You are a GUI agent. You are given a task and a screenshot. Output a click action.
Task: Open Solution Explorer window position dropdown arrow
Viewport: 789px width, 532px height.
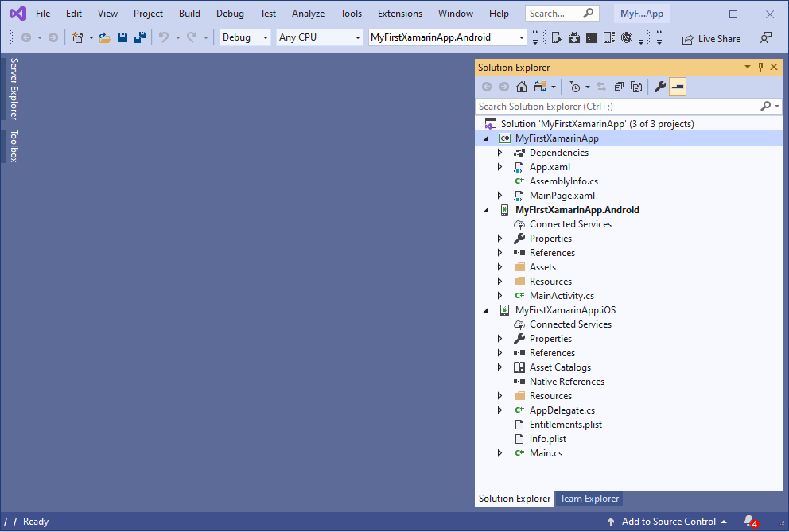(747, 67)
